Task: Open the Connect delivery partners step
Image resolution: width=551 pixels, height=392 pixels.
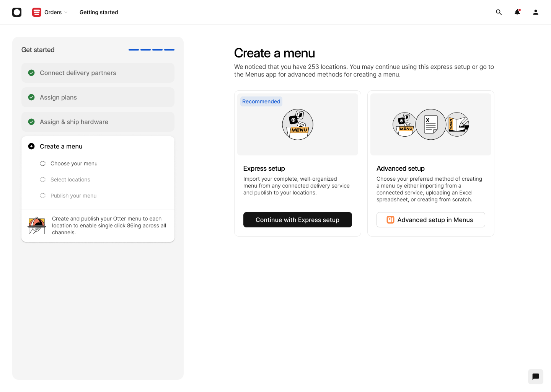Action: [x=98, y=73]
